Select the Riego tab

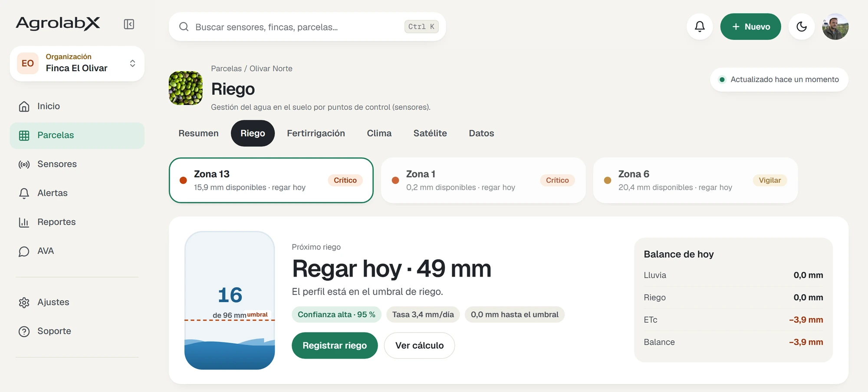click(x=253, y=133)
